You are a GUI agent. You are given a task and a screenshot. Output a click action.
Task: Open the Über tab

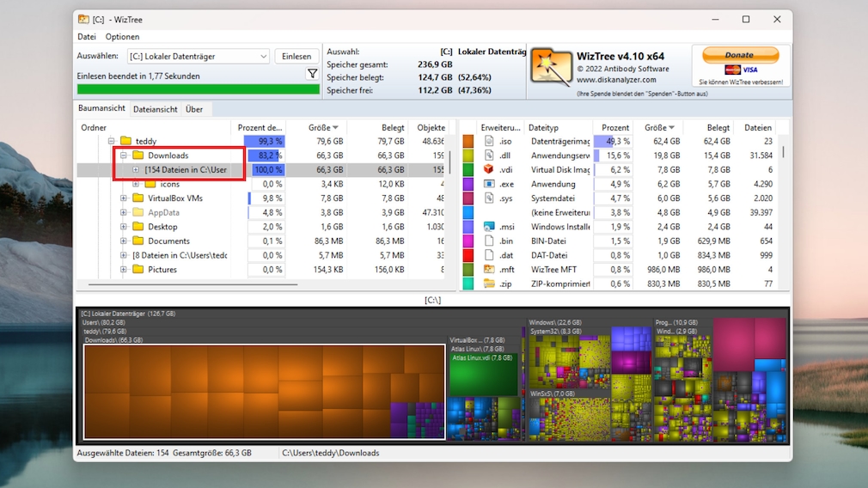pyautogui.click(x=194, y=109)
